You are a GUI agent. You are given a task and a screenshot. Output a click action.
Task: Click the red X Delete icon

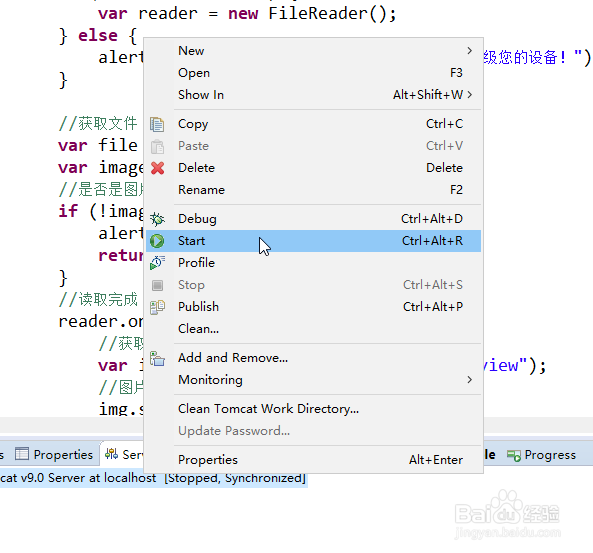157,168
